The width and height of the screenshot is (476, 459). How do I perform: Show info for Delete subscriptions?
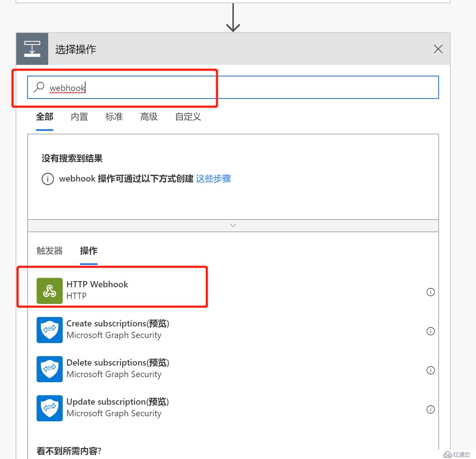431,370
